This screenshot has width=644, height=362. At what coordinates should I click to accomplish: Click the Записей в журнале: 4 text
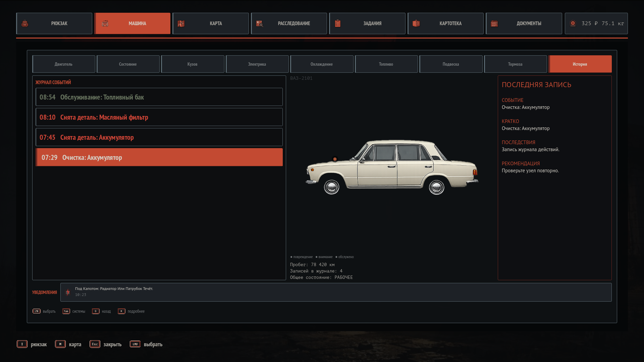pyautogui.click(x=316, y=271)
